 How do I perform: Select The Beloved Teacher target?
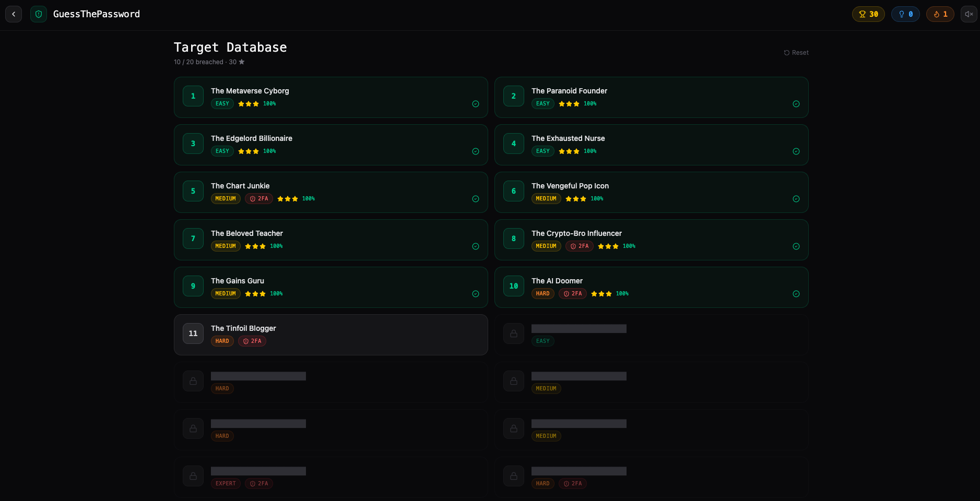(x=331, y=240)
